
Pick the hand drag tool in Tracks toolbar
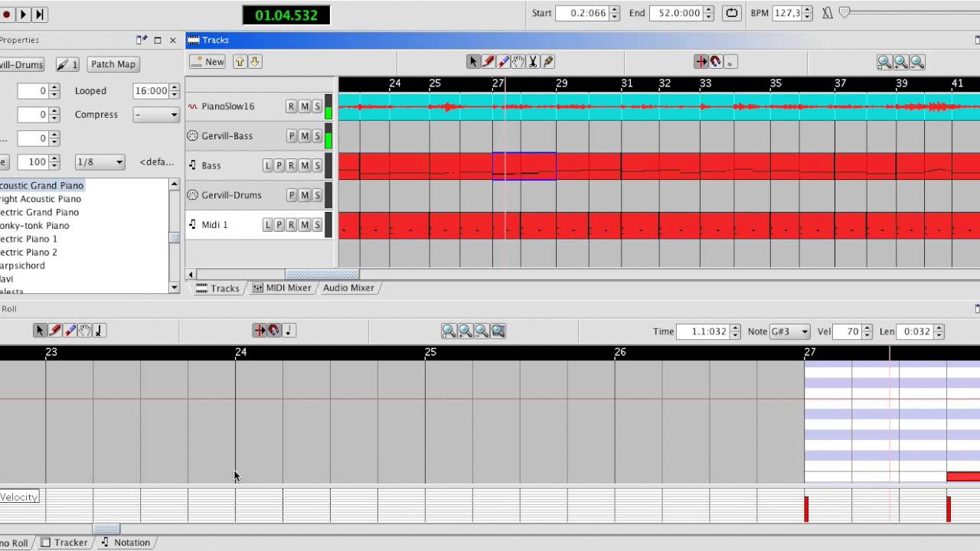[518, 62]
